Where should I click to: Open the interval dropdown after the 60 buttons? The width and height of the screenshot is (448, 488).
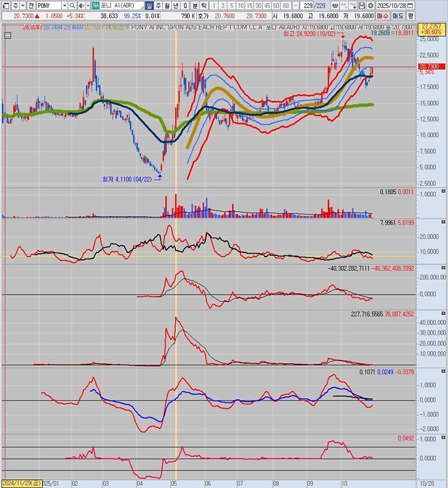(x=296, y=5)
